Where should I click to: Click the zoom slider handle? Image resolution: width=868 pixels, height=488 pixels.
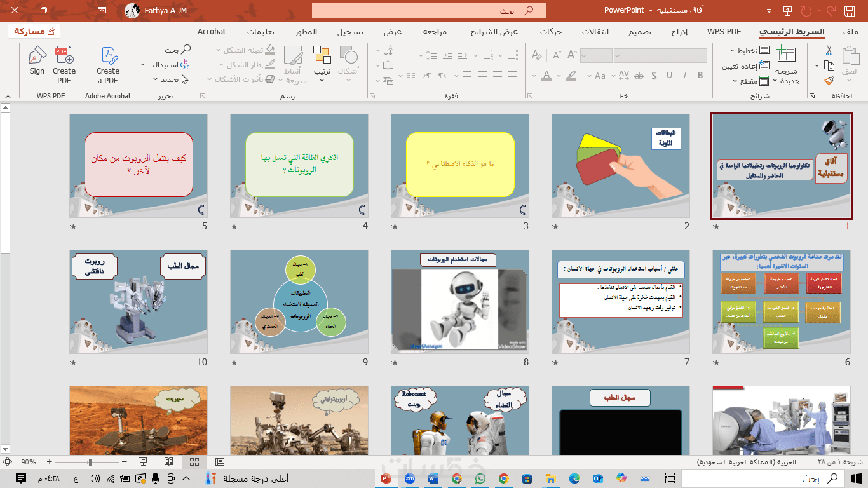click(x=90, y=462)
